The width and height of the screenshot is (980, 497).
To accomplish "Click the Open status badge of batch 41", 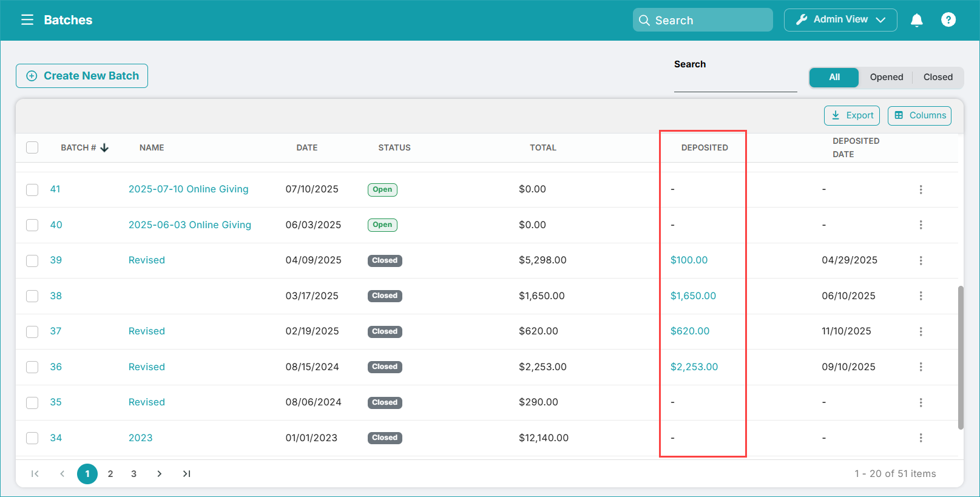I will click(x=382, y=189).
